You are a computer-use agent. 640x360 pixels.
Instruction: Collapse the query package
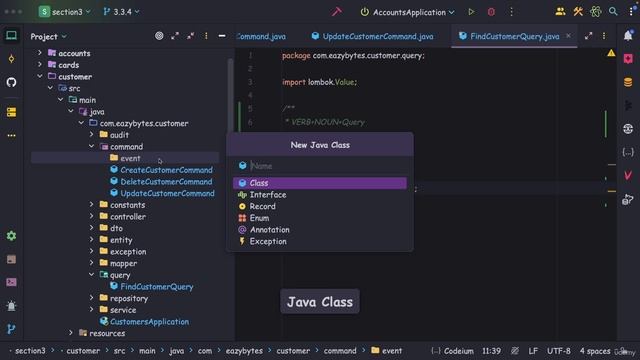pyautogui.click(x=91, y=274)
